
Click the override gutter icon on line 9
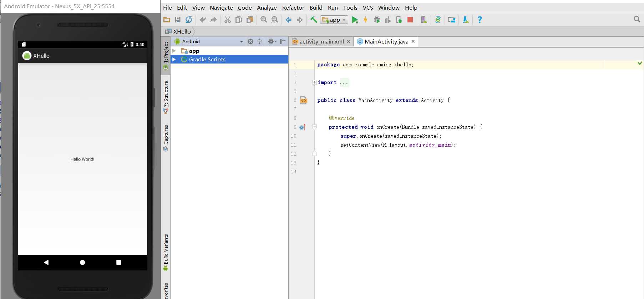click(x=303, y=127)
